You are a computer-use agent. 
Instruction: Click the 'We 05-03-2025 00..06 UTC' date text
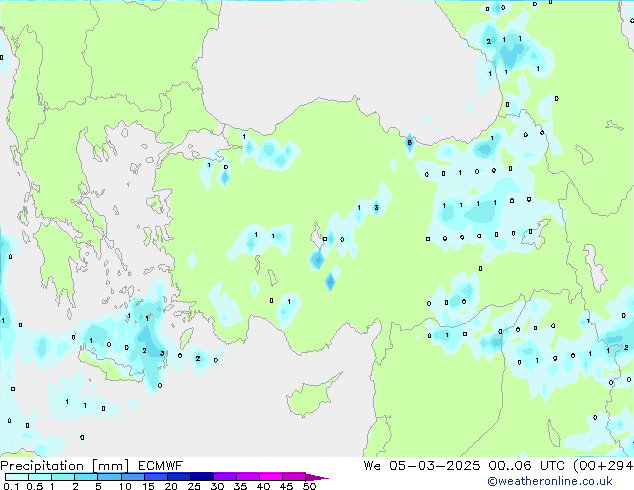[464, 466]
